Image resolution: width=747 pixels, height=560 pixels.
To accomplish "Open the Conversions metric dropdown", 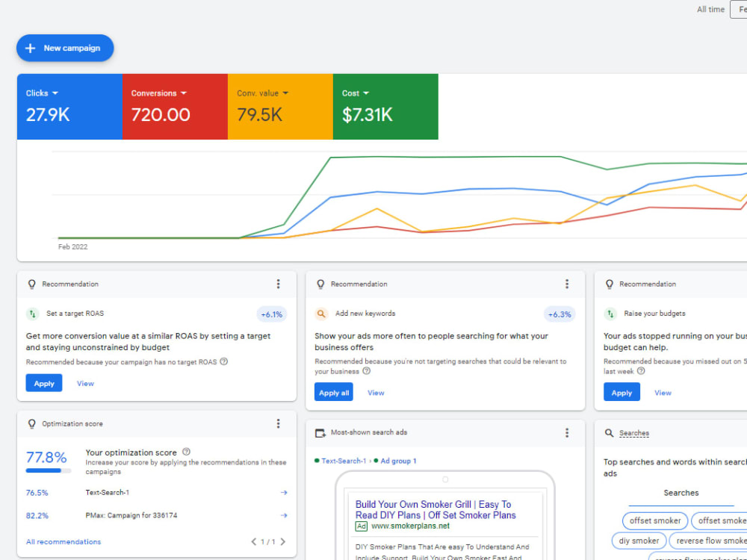I will (x=159, y=93).
